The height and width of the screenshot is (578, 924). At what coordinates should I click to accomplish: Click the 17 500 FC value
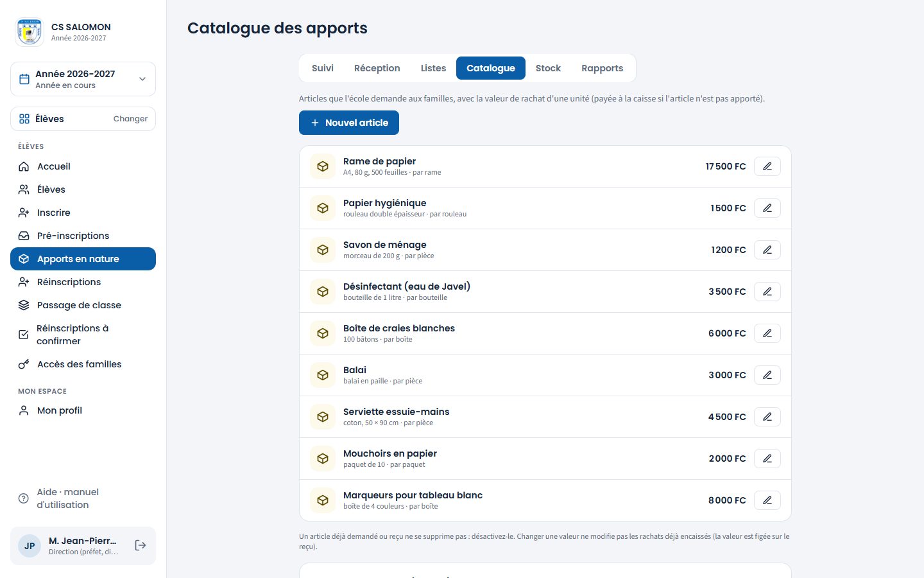click(726, 166)
